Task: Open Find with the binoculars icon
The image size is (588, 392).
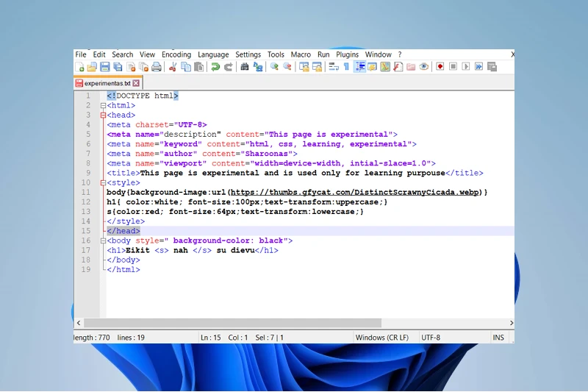Action: pyautogui.click(x=245, y=67)
